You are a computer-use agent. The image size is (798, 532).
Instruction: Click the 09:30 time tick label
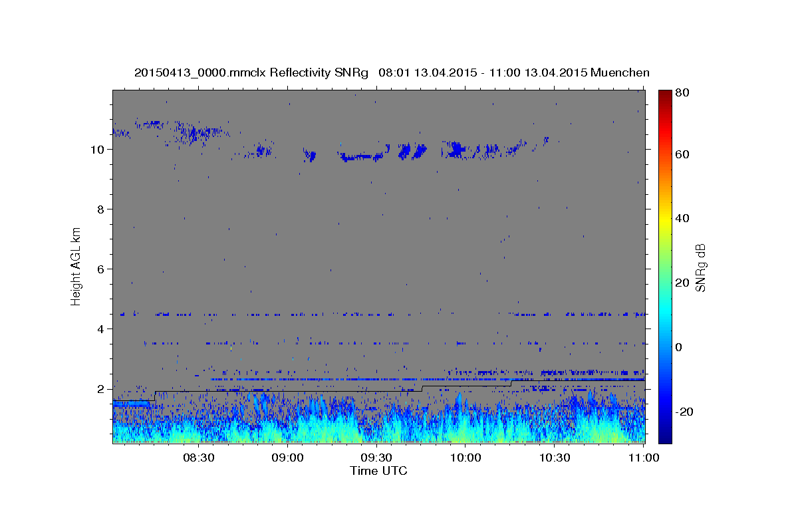[x=377, y=458]
